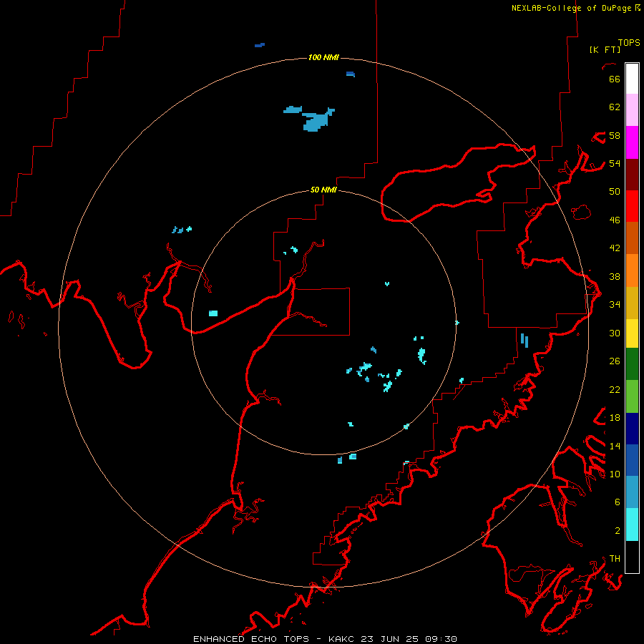Select the dark orange legend swatch
Screen dimensions: 644x644
632,238
